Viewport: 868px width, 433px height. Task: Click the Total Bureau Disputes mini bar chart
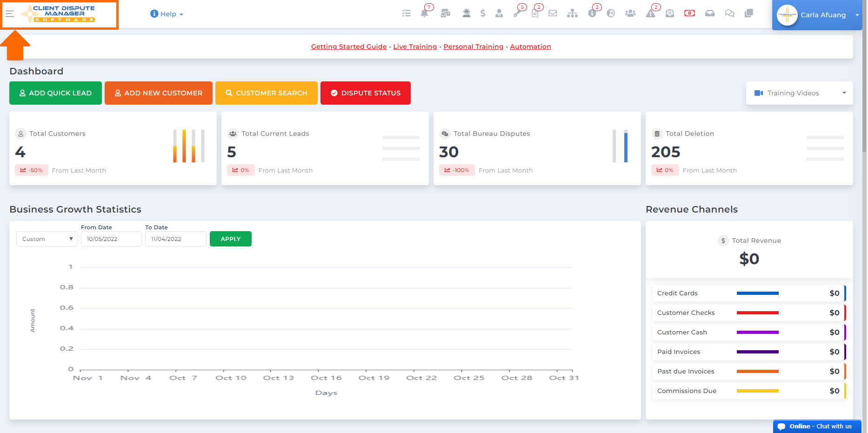620,146
